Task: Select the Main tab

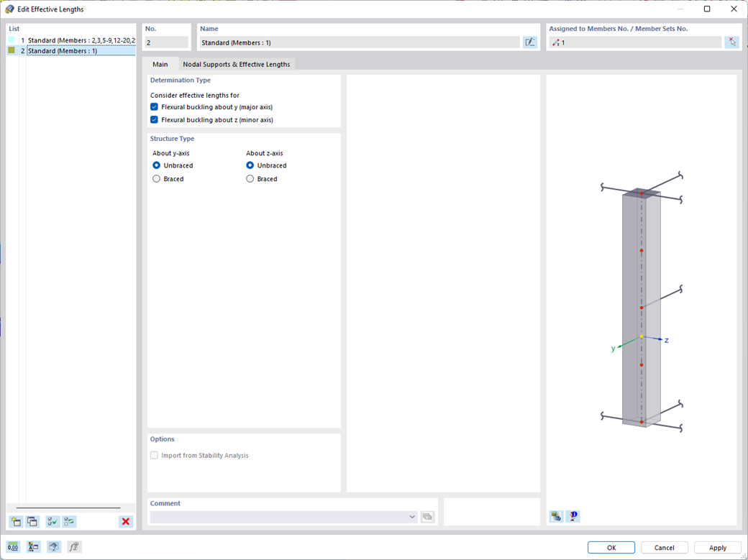Action: (x=161, y=64)
